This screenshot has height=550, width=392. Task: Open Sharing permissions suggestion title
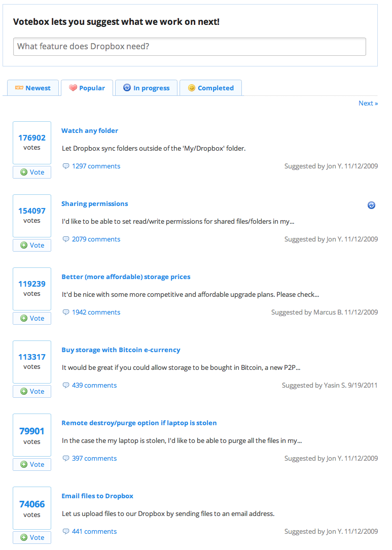tap(95, 204)
